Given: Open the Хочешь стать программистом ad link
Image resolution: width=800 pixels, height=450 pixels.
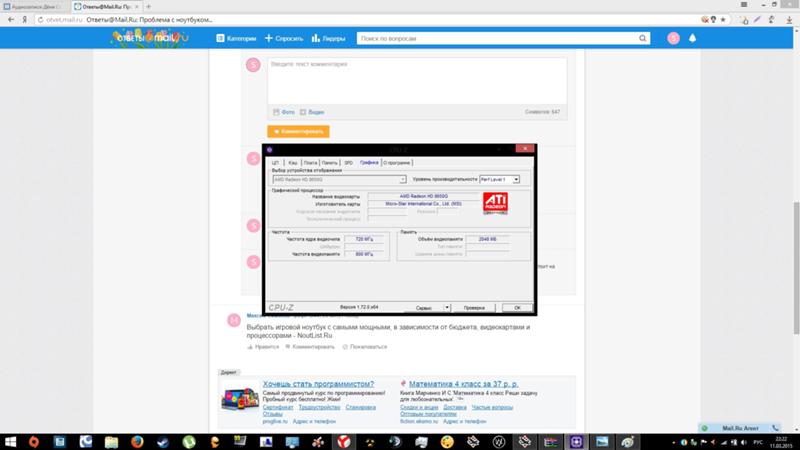Looking at the screenshot, I should coord(318,384).
